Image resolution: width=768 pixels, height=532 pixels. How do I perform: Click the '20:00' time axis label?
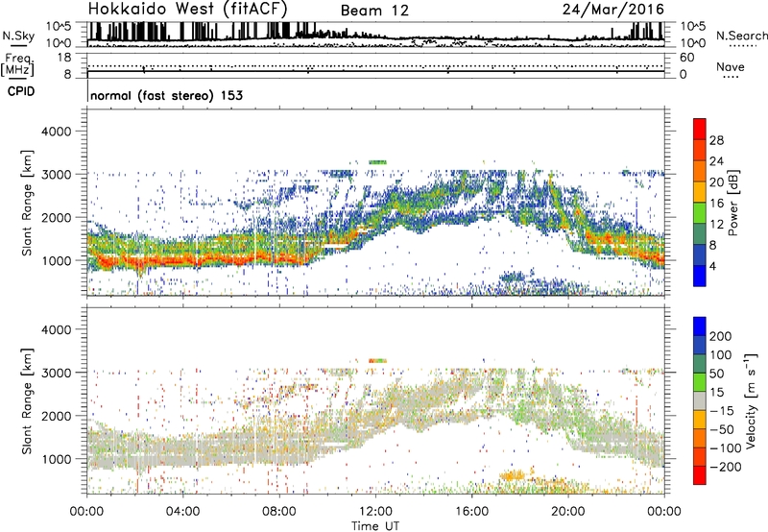coord(568,512)
